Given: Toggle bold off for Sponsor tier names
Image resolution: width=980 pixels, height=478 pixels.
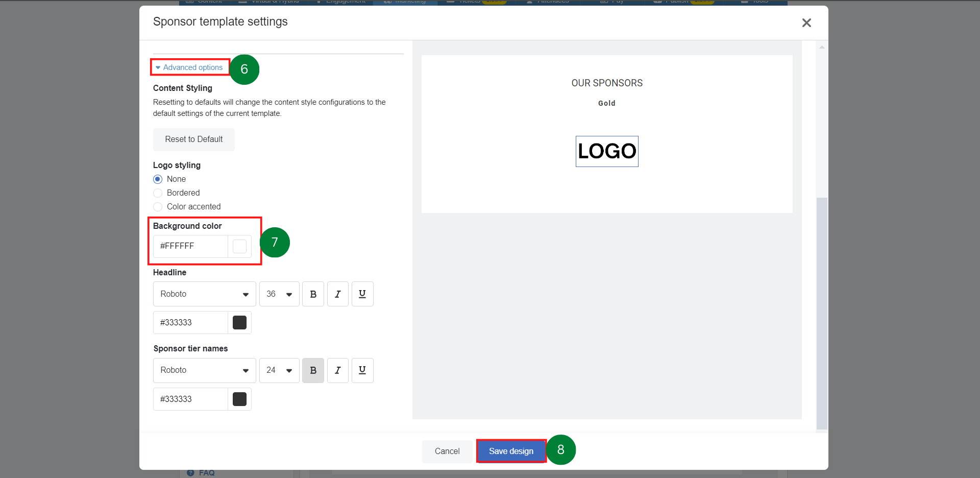Looking at the screenshot, I should 313,370.
